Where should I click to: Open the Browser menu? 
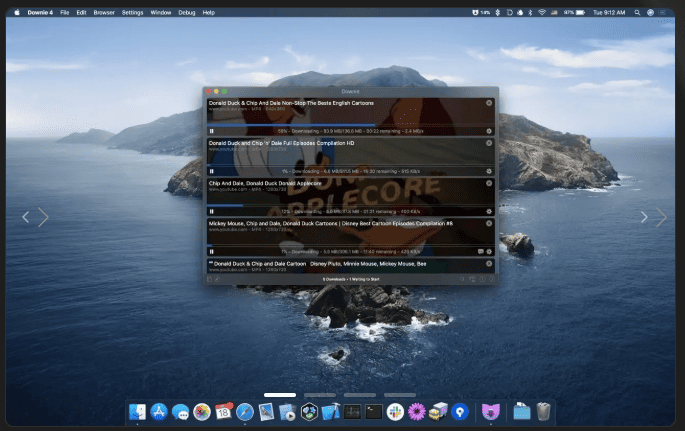pos(104,13)
